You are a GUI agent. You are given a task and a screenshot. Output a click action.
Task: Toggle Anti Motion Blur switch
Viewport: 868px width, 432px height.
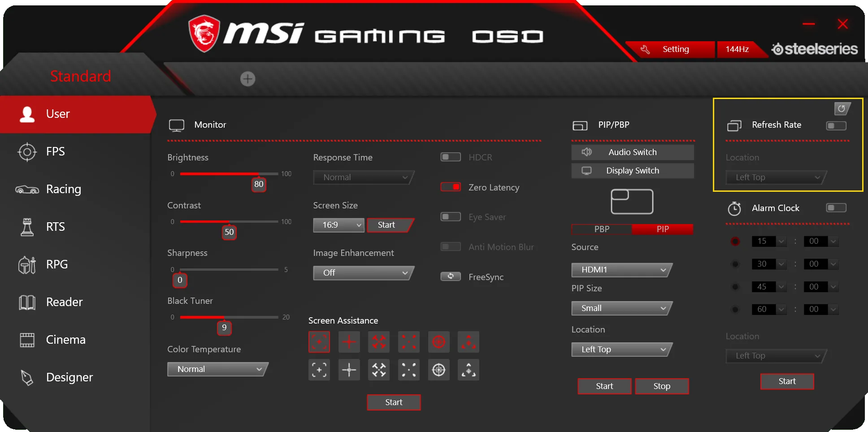(451, 246)
